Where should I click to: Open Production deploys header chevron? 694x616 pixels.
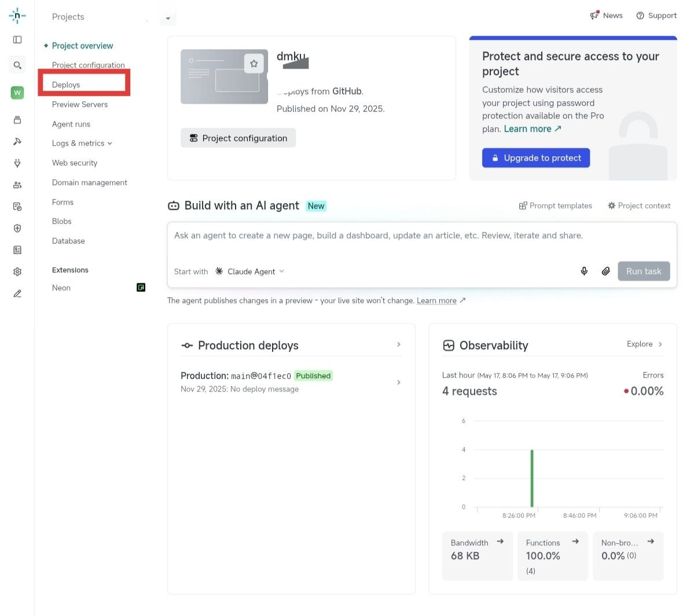point(399,345)
